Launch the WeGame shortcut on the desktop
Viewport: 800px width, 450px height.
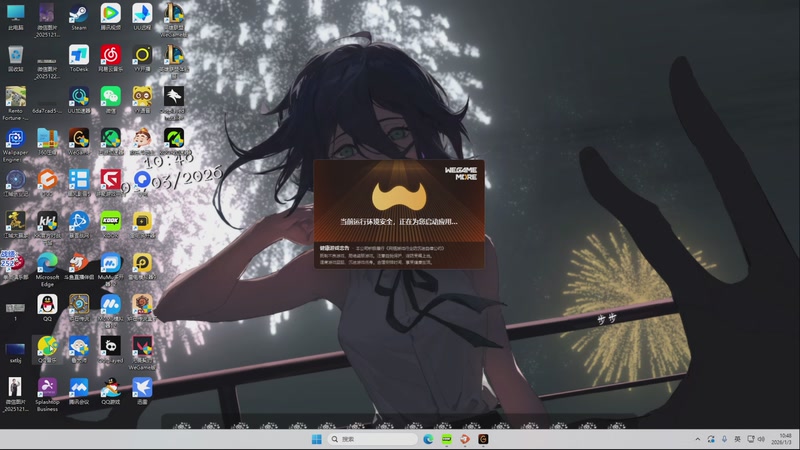(x=79, y=141)
